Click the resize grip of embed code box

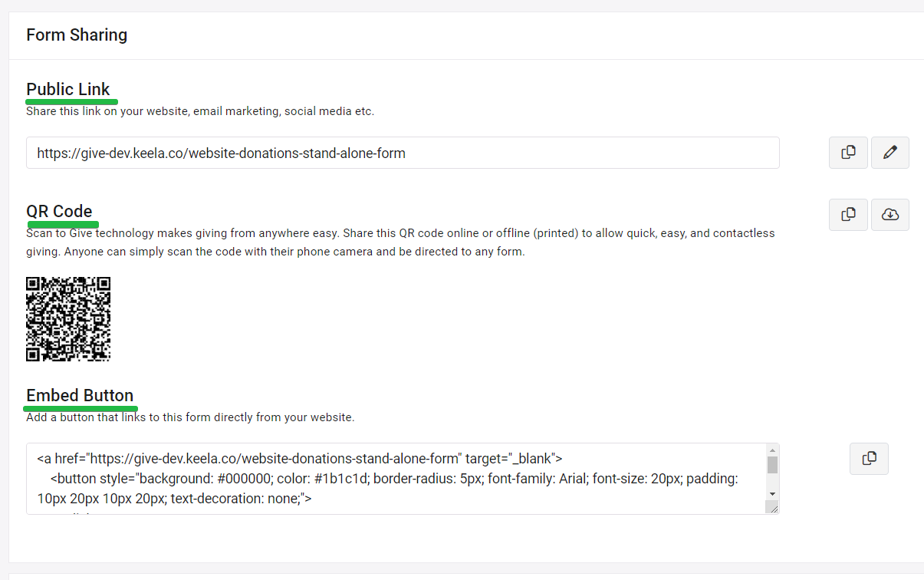(772, 508)
